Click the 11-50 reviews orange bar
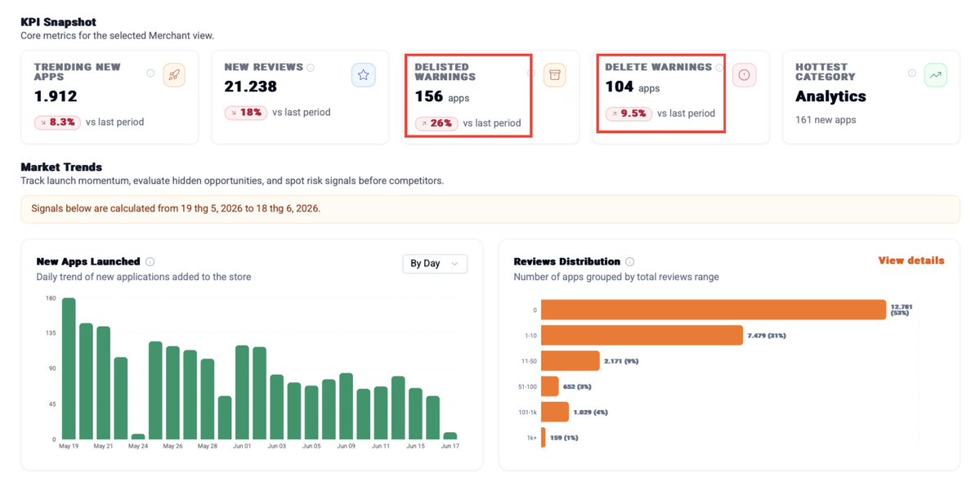This screenshot has height=486, width=980. click(571, 360)
